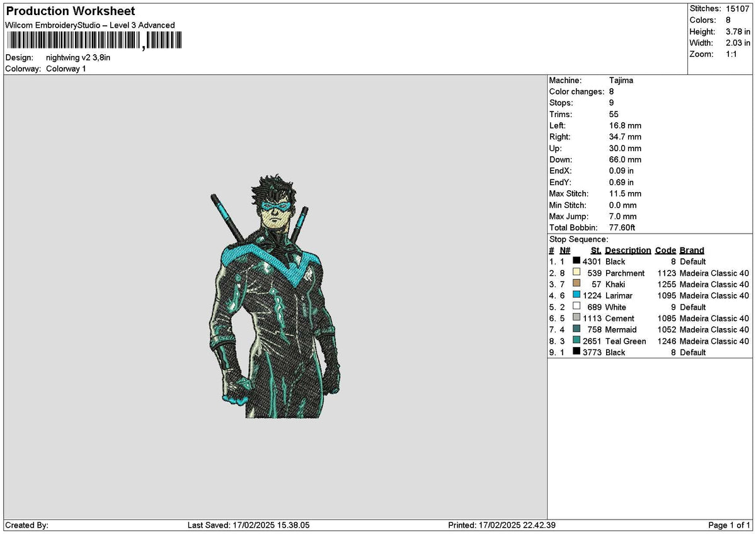Click the Machine value 'Tajima'
The width and height of the screenshot is (756, 534).
tap(621, 80)
